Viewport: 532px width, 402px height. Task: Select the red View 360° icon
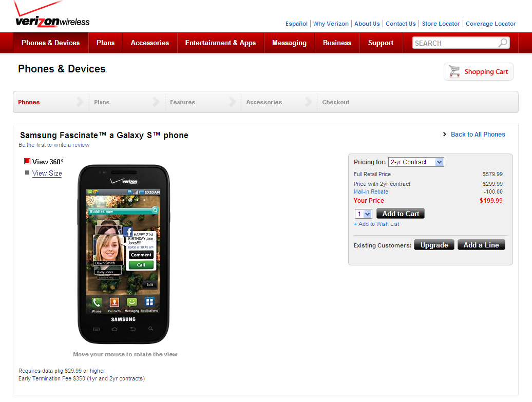(x=26, y=161)
